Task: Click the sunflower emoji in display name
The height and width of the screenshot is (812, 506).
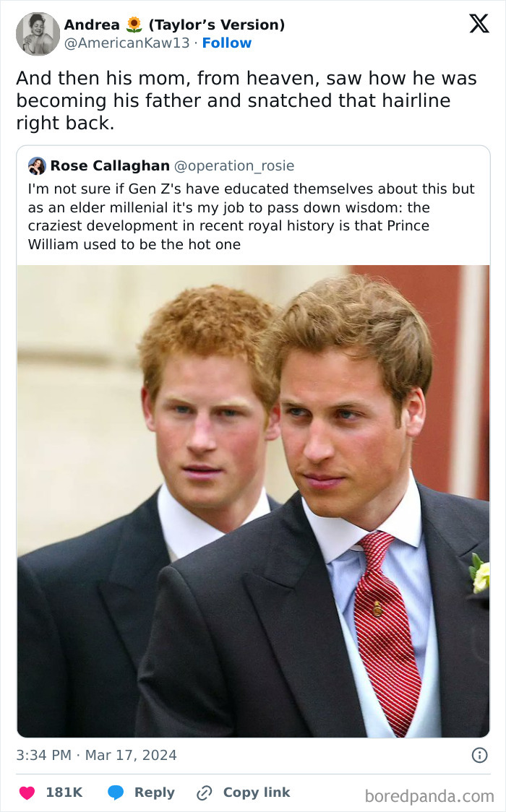Action: pyautogui.click(x=134, y=25)
